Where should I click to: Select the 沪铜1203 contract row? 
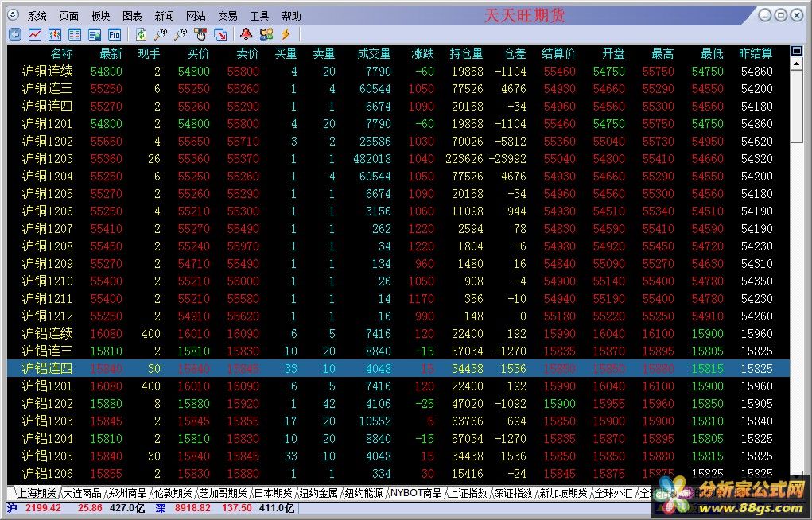[x=398, y=158]
